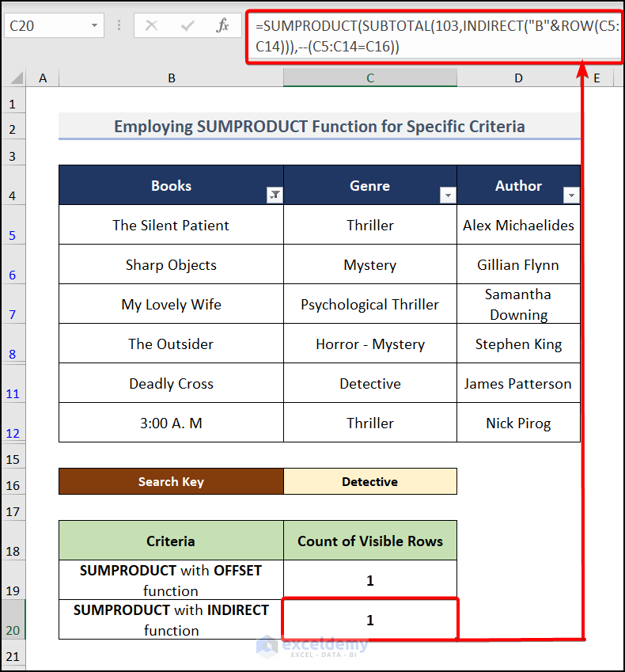The image size is (625, 672).
Task: Select SUMPRODUCT with INDIRECT function cell
Action: [172, 620]
